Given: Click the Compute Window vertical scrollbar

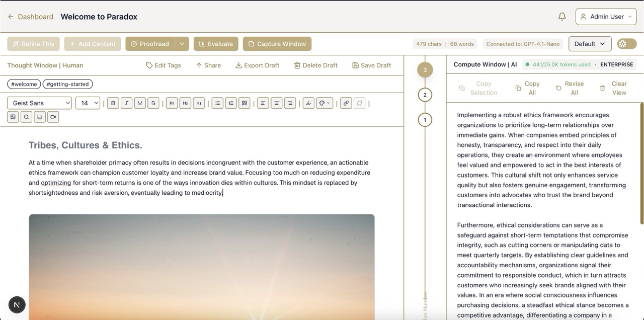Looking at the screenshot, I should 641,164.
